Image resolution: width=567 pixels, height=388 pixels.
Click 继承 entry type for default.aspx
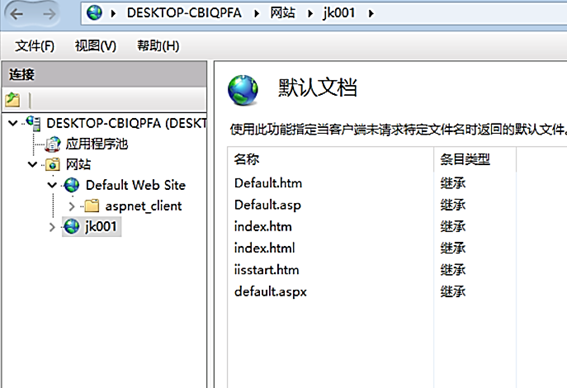point(453,291)
